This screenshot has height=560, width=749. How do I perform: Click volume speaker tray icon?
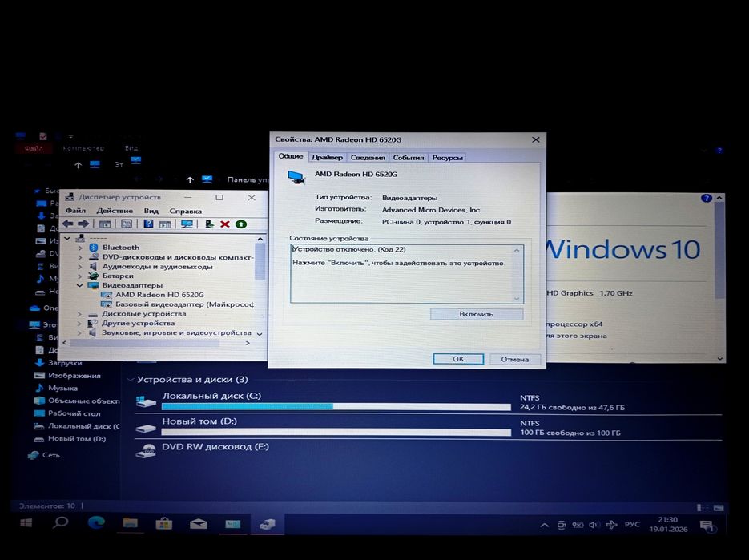pyautogui.click(x=594, y=525)
